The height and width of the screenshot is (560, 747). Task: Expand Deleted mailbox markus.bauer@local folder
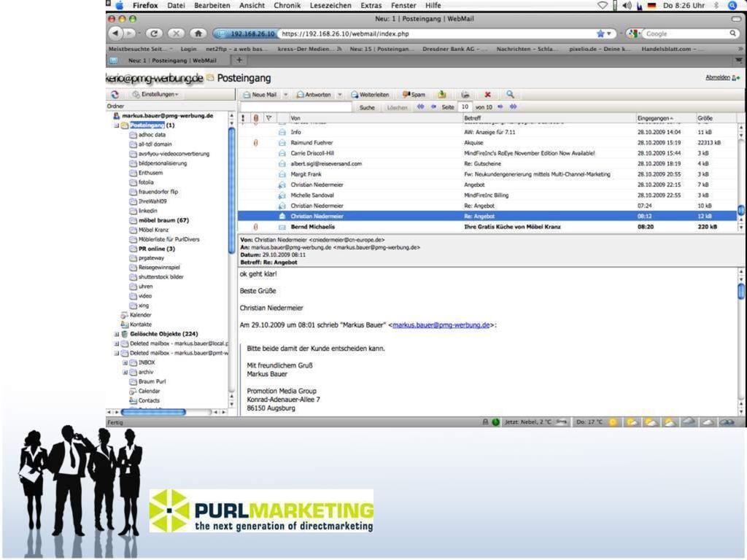click(x=116, y=344)
